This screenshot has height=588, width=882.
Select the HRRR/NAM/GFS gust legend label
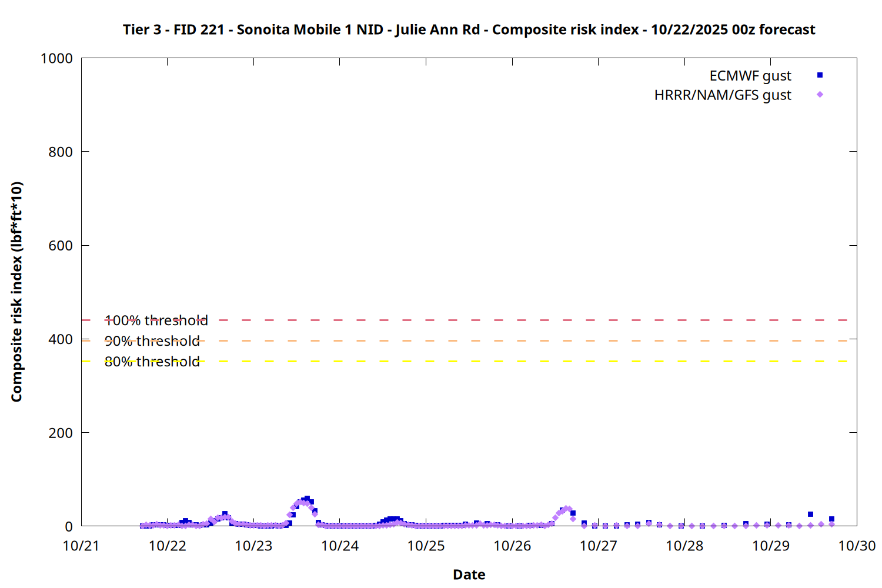(723, 95)
